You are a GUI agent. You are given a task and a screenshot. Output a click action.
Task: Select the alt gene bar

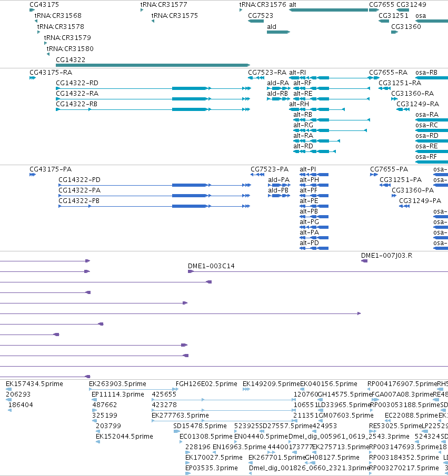328,10
